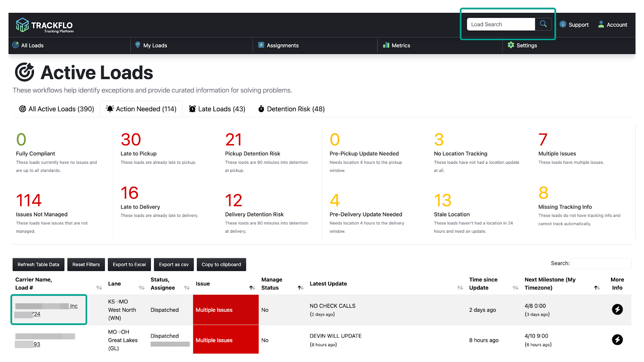The width and height of the screenshot is (644, 362).
Task: Click the Refresh Table Data button
Action: 38,265
